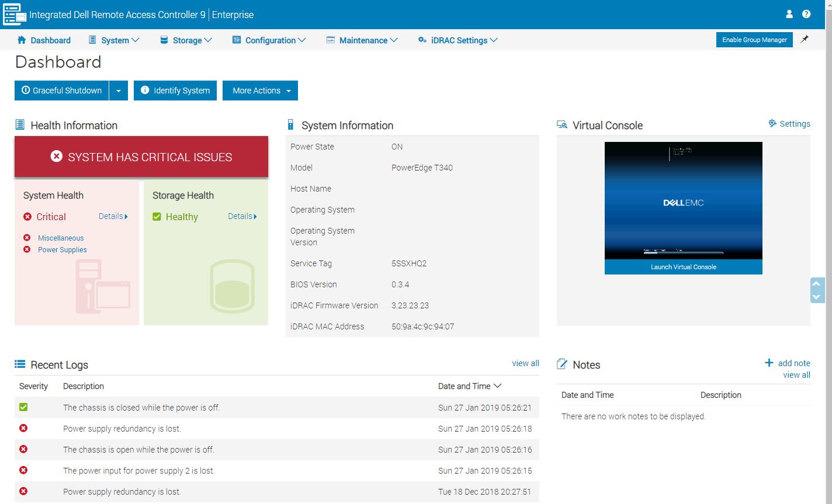Click the Enable Group Manager button
The height and width of the screenshot is (504, 832).
coord(754,40)
